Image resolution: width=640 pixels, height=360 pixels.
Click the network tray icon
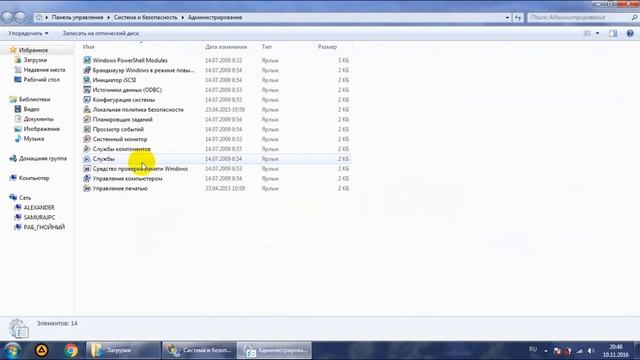(x=580, y=351)
